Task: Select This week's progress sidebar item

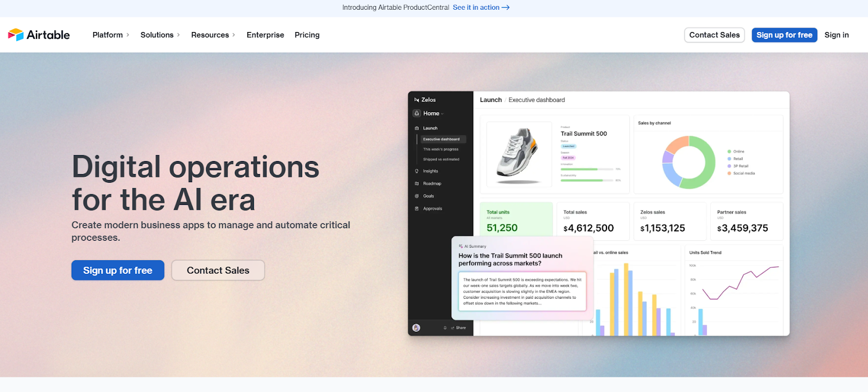Action: (441, 149)
